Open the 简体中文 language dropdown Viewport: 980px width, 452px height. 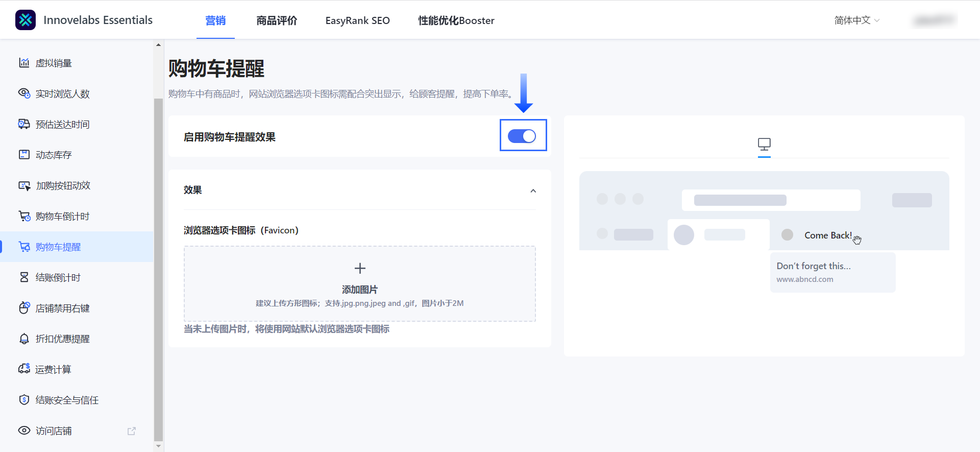856,20
